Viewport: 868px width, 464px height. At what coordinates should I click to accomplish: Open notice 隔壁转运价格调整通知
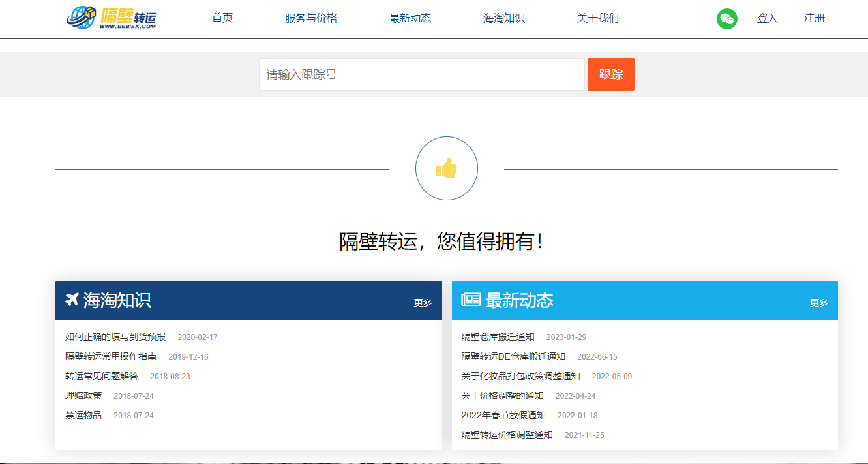(507, 435)
